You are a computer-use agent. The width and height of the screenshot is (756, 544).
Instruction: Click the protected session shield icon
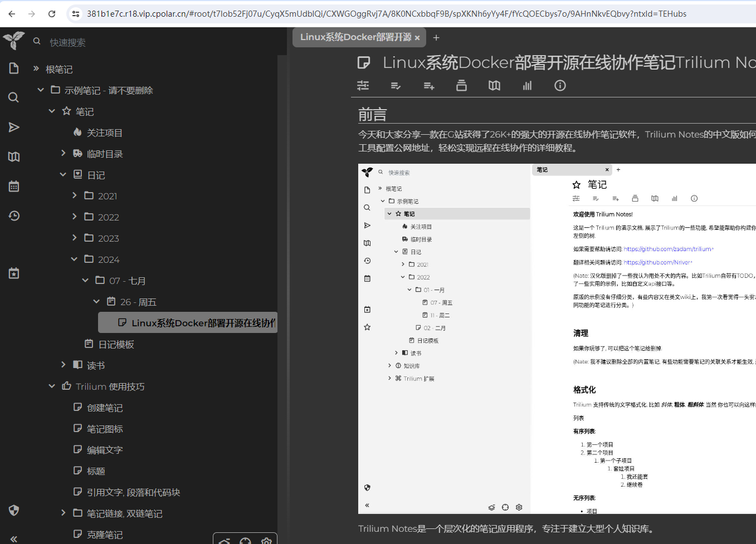tap(14, 510)
